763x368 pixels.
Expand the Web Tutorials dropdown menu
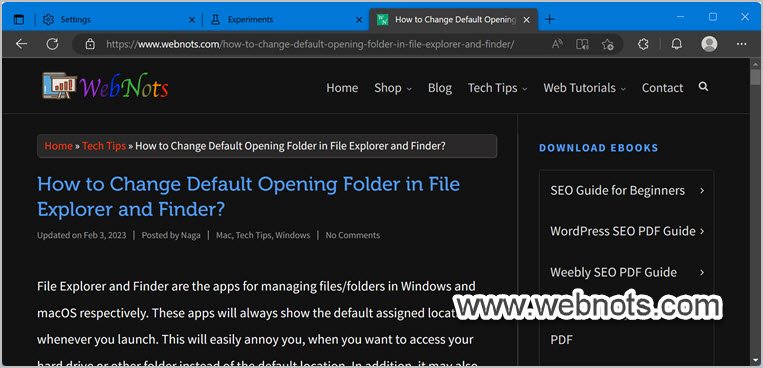(x=584, y=88)
